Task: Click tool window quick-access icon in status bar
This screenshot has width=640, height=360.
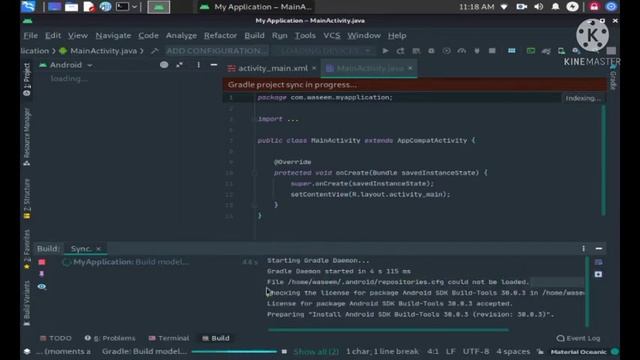Action: point(27,351)
